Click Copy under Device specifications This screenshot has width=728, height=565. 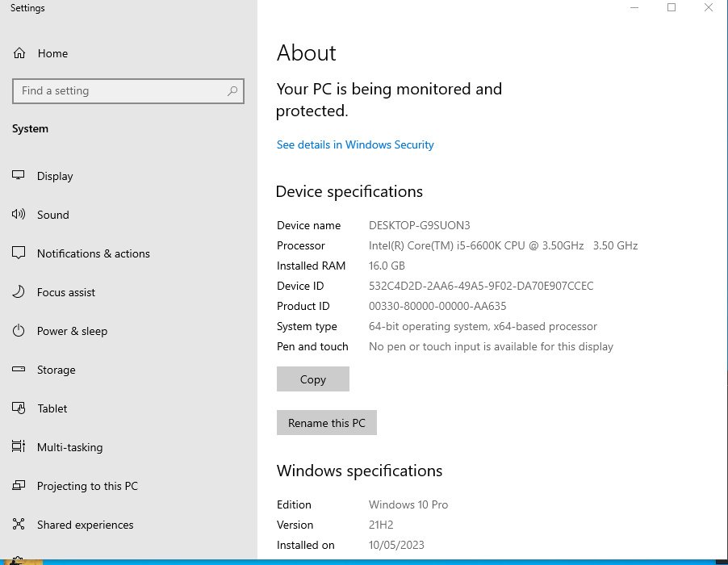click(x=313, y=379)
